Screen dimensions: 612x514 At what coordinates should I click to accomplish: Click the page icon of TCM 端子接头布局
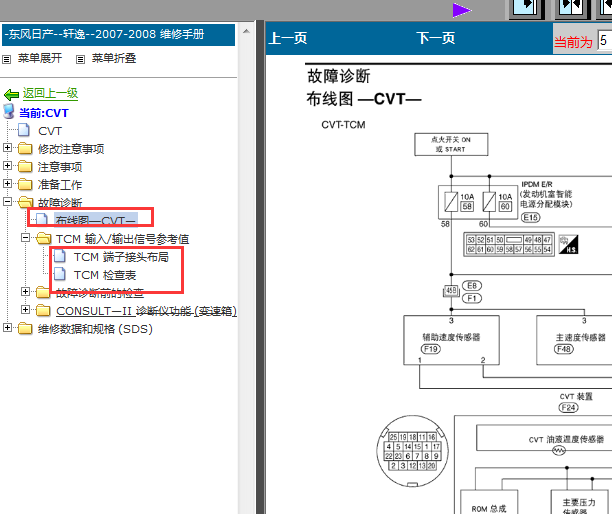coord(60,256)
